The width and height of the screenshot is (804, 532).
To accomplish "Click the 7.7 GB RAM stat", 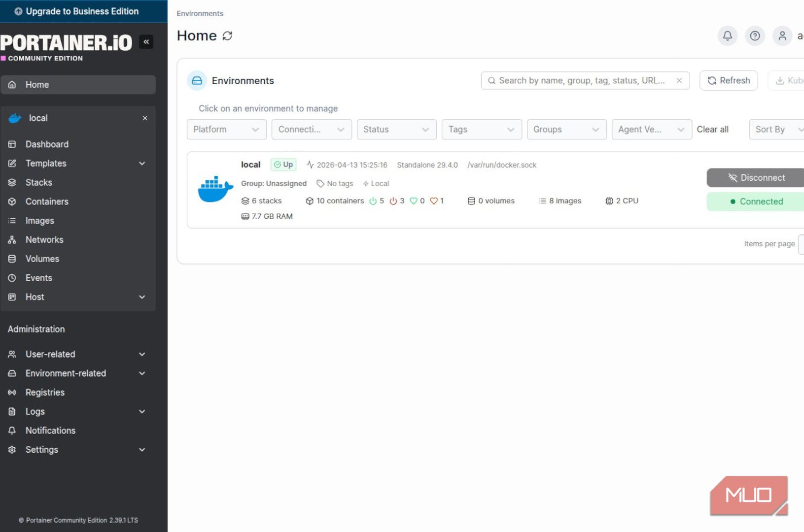I will [x=267, y=216].
